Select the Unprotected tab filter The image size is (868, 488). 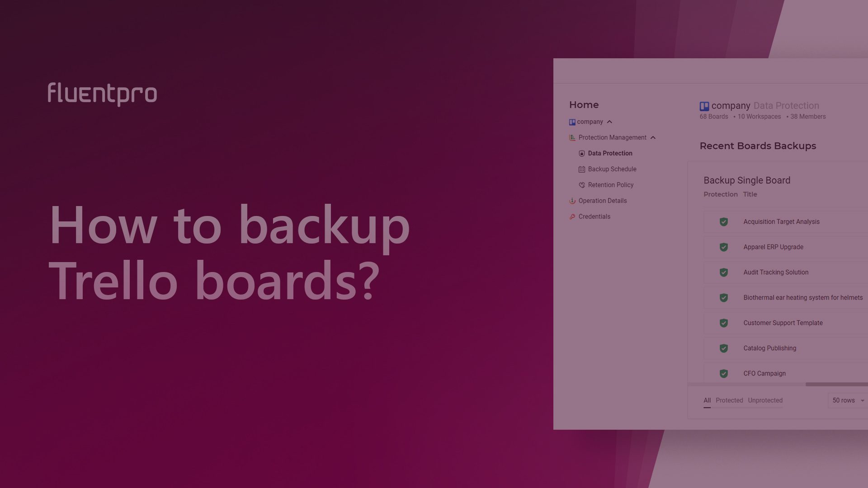(x=765, y=400)
